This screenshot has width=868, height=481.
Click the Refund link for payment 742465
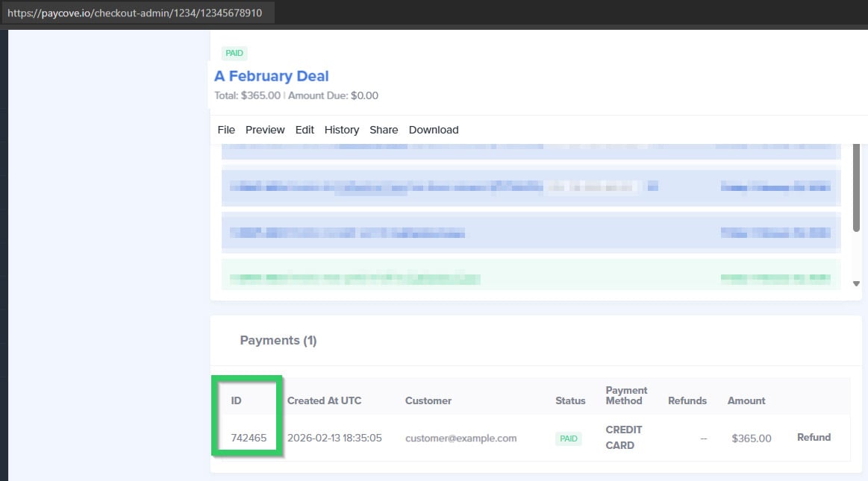[814, 438]
